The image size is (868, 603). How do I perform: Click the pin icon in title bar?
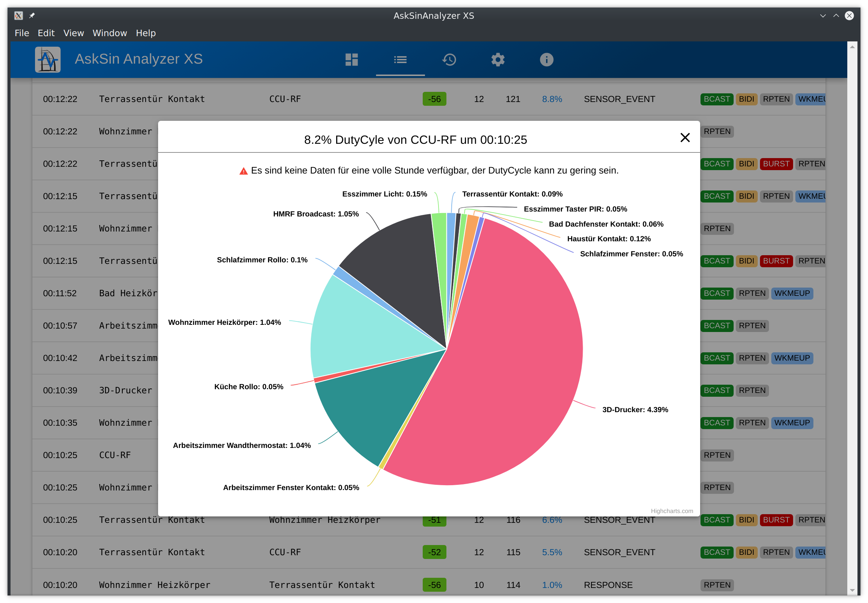coord(32,15)
